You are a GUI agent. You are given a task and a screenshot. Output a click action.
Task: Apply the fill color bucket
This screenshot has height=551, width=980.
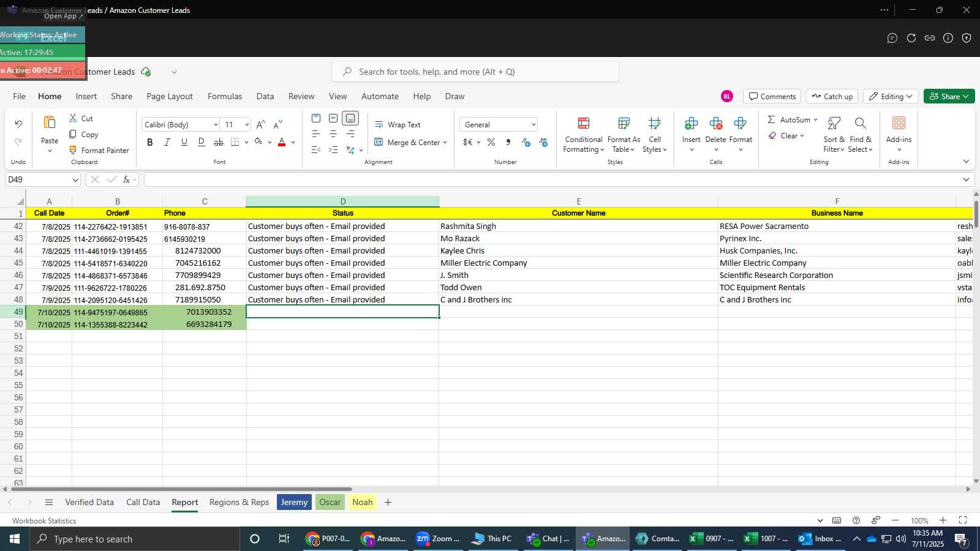click(x=258, y=142)
